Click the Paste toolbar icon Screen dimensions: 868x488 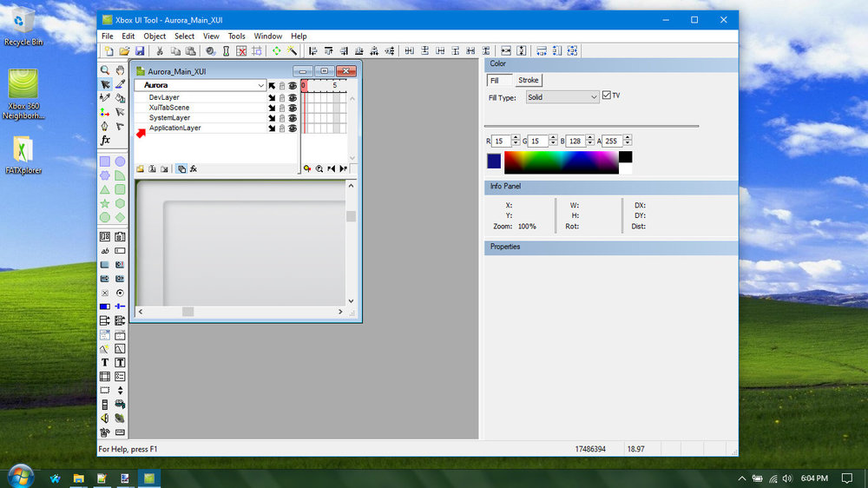pos(190,51)
